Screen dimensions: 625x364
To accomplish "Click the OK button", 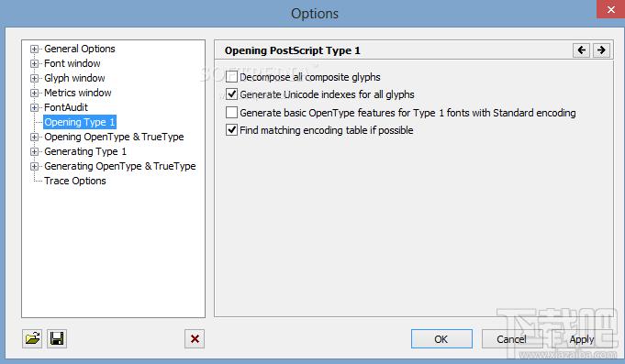I will coord(441,339).
